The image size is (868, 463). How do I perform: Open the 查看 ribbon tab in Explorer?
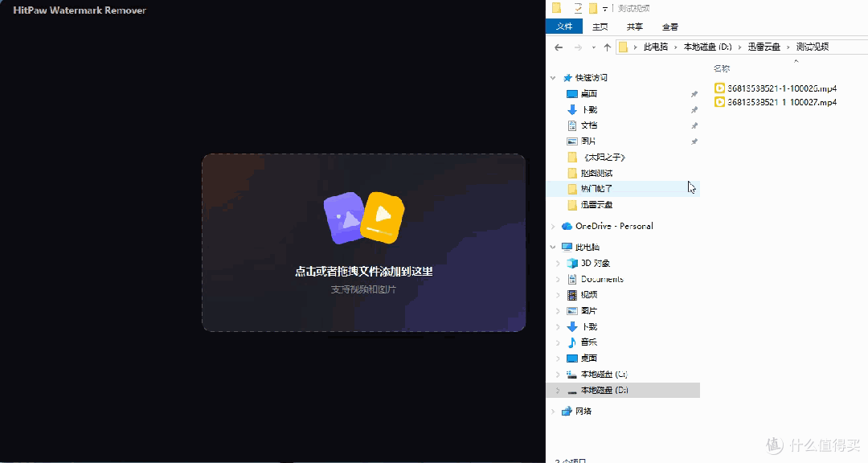pos(670,27)
